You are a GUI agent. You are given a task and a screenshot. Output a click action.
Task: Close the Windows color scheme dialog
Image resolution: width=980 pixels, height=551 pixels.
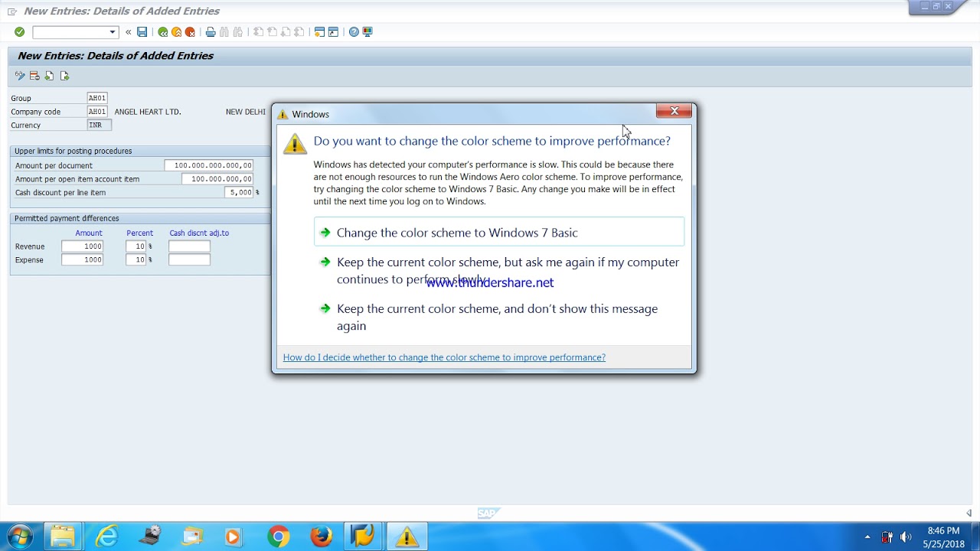click(x=674, y=111)
